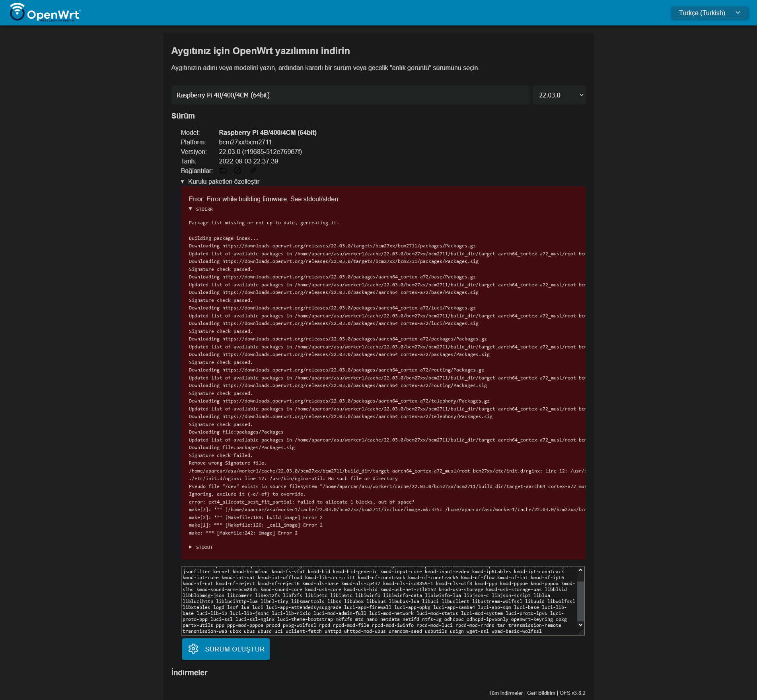Click the date value 2022-09-03 22:37:39
Viewport: 757px width, 700px height.
248,161
